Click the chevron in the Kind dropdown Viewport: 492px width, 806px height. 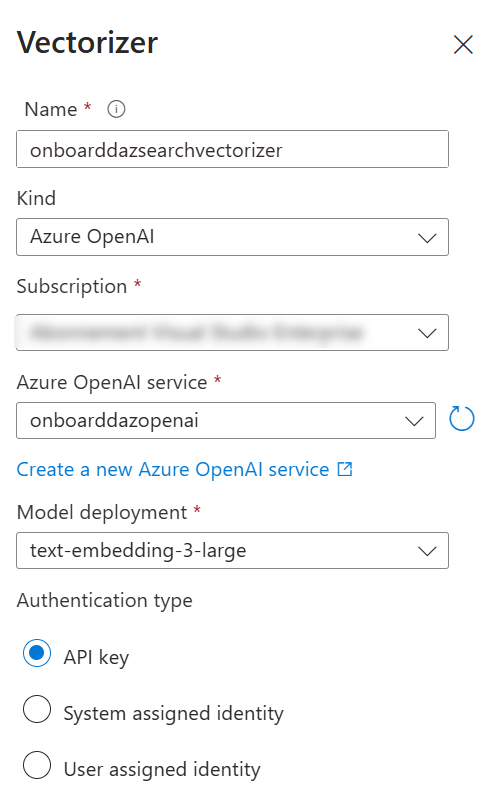click(427, 238)
